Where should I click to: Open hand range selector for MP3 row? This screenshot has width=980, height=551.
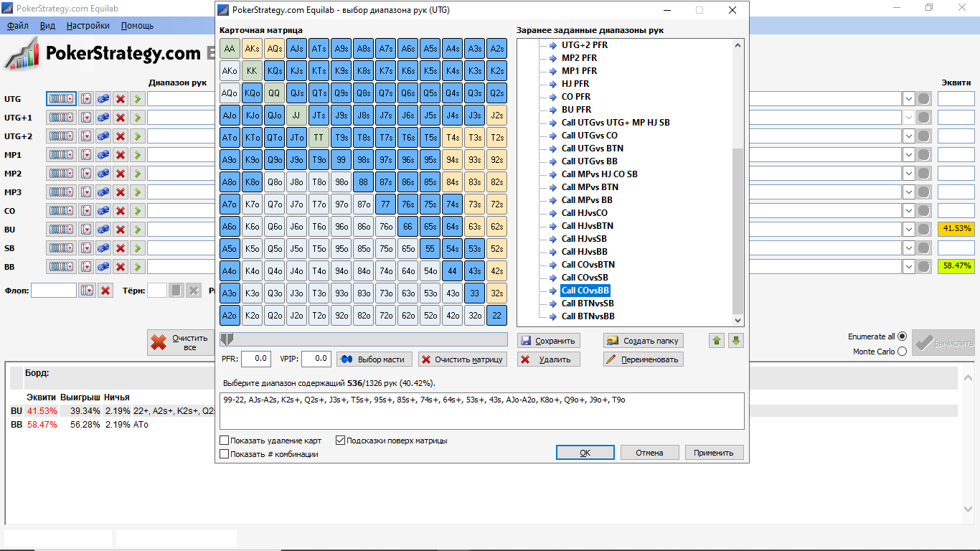click(61, 192)
